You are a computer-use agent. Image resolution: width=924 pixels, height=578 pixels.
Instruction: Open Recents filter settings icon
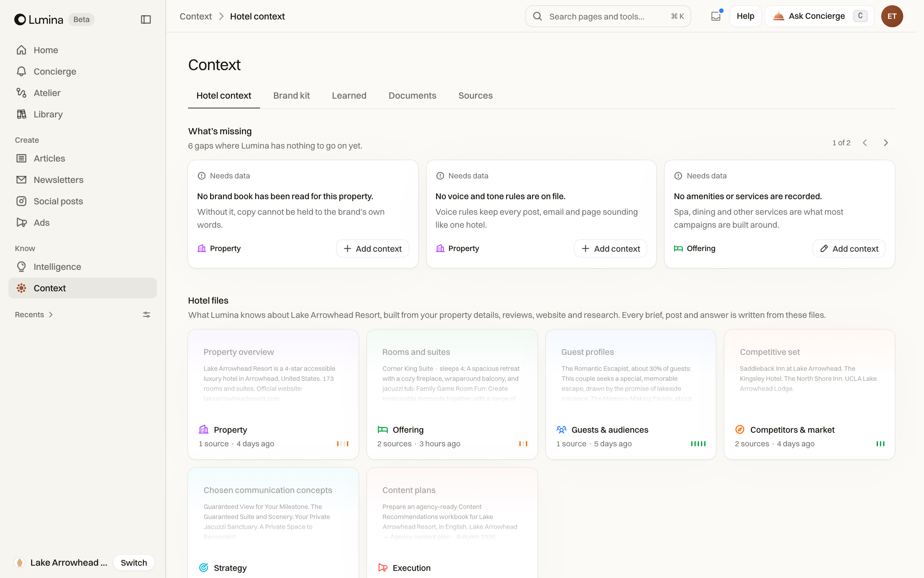[146, 315]
